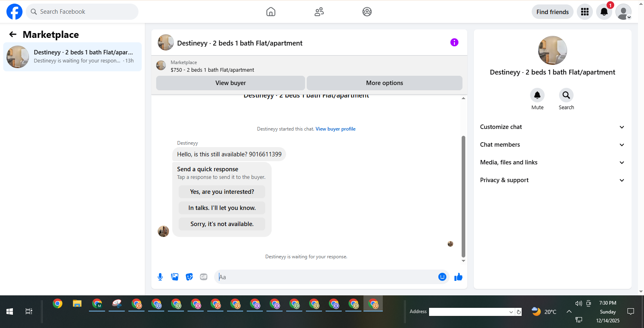Click the attach photo icon
Screen dimensions: 644x328
pyautogui.click(x=175, y=277)
